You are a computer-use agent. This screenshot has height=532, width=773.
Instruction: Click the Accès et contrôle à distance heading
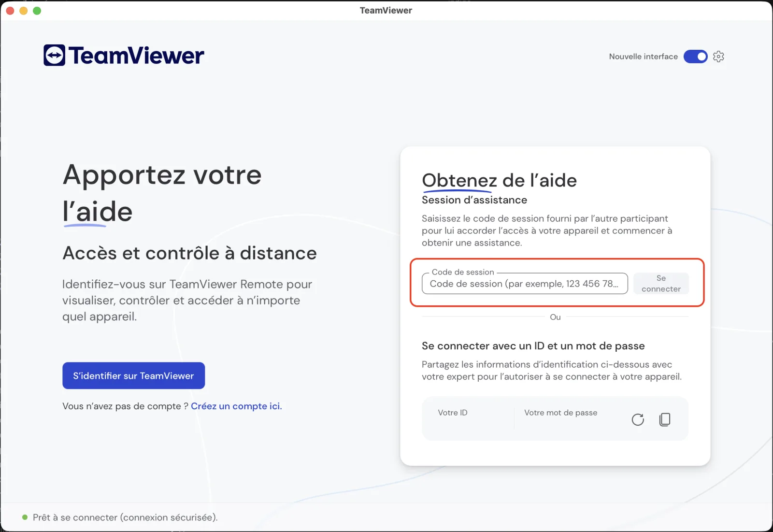[189, 253]
